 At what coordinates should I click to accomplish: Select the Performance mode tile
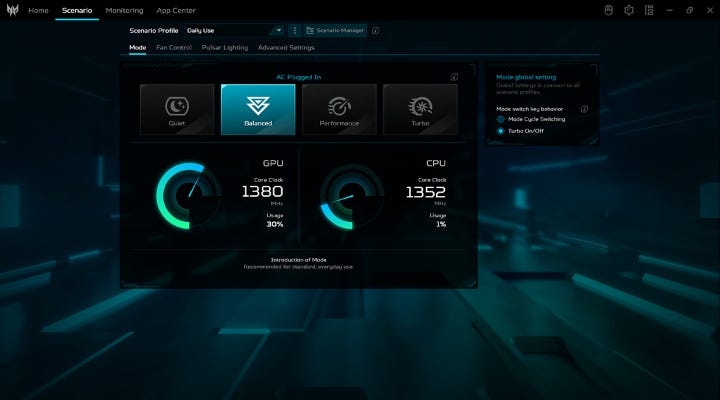[x=339, y=109]
